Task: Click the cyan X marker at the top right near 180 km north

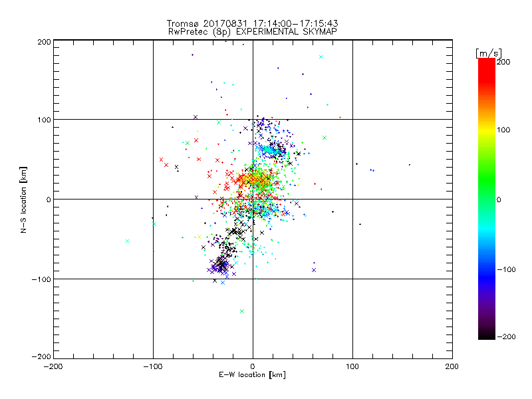Action: (321, 57)
